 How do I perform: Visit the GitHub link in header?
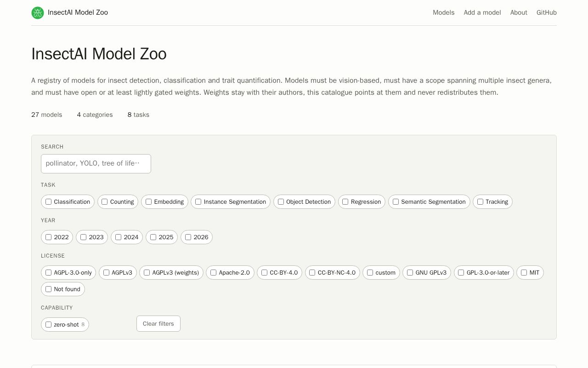point(547,13)
